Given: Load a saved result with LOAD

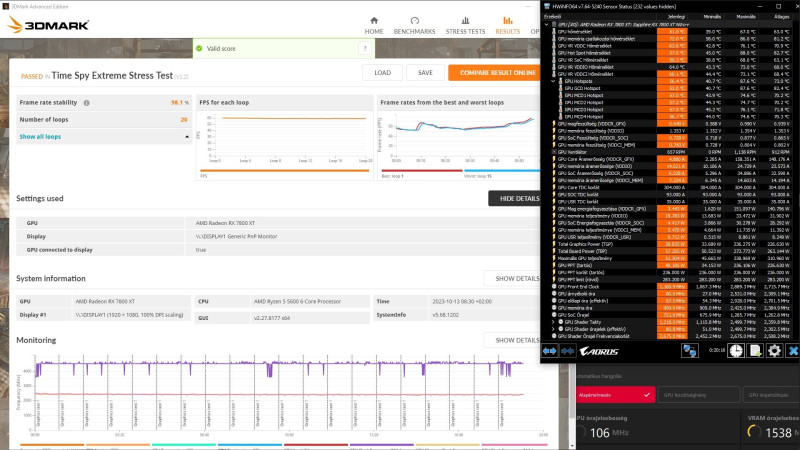Looking at the screenshot, I should (x=382, y=72).
